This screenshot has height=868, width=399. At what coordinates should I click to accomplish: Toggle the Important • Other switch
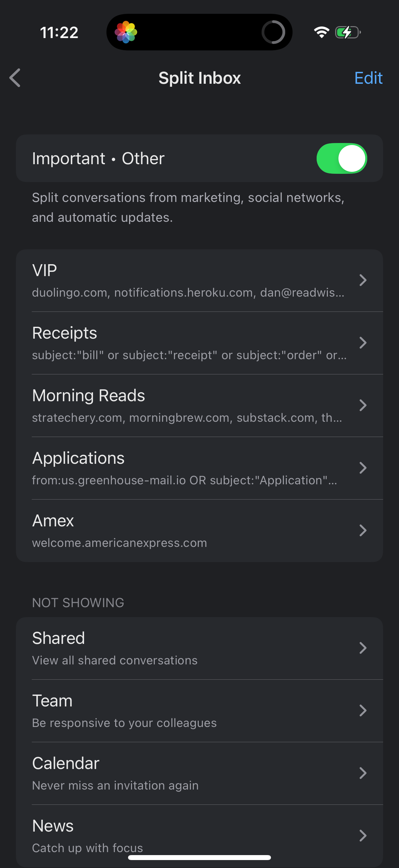(341, 158)
